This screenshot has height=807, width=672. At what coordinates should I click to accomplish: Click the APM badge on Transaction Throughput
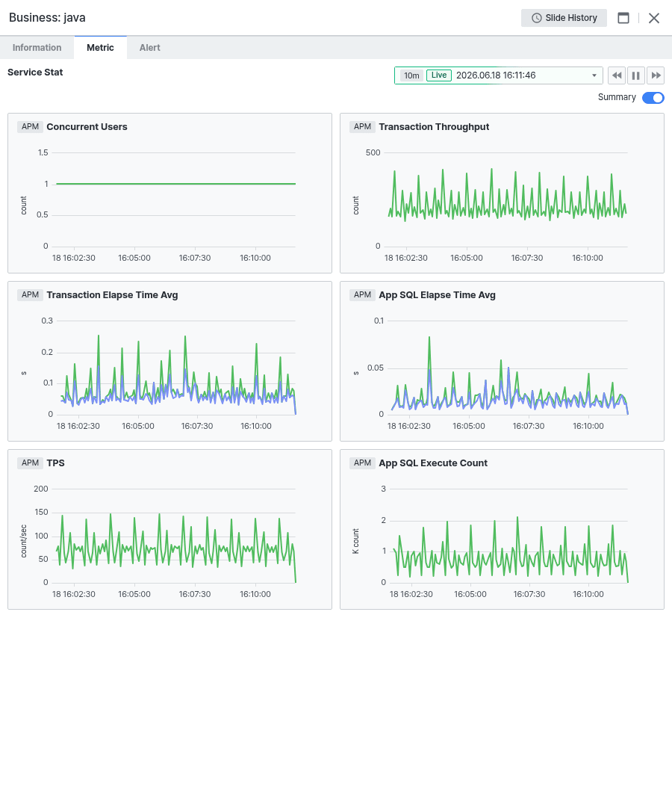tap(362, 126)
